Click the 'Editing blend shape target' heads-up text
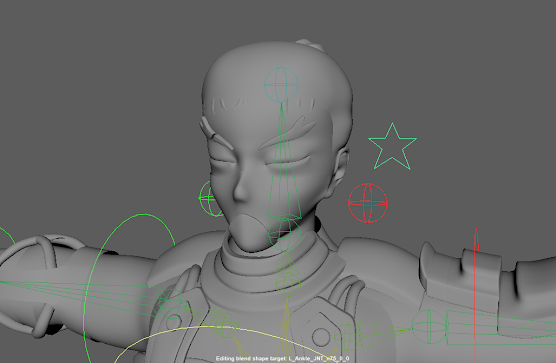 (x=282, y=358)
